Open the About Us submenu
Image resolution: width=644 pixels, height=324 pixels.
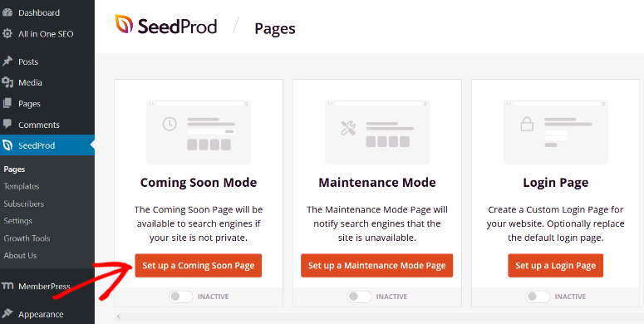20,255
